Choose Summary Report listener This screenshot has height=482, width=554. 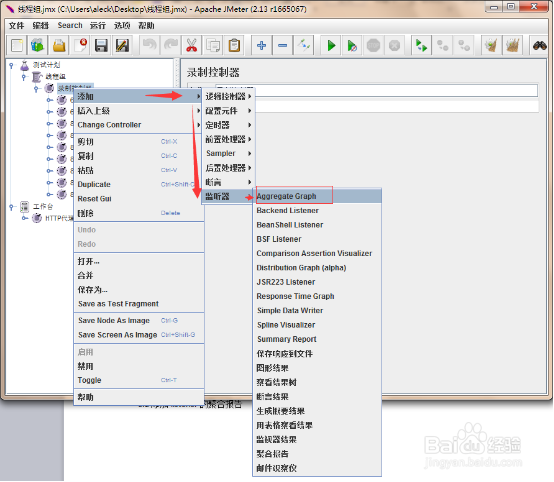click(317, 339)
